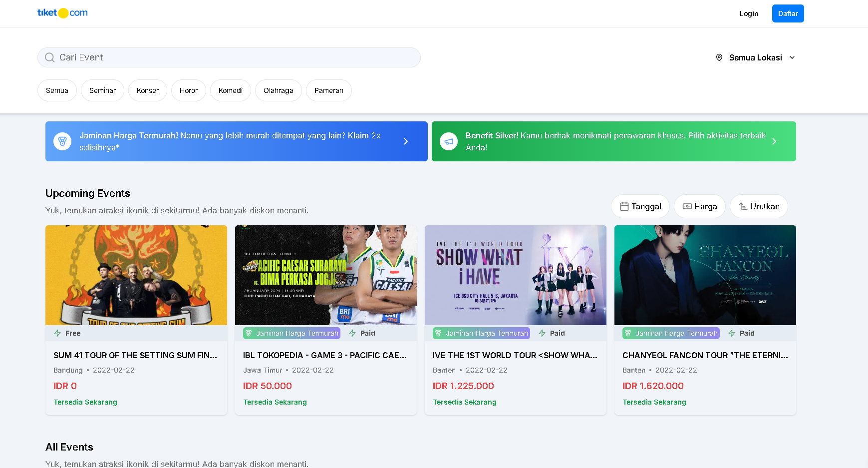This screenshot has width=868, height=468.
Task: Click the lightning icon on the IVE card
Action: 542,333
